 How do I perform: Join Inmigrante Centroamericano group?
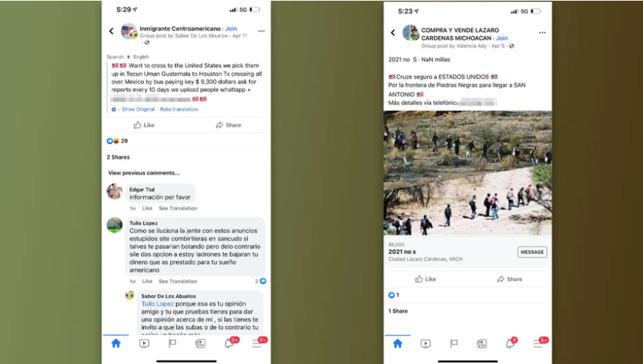[231, 28]
